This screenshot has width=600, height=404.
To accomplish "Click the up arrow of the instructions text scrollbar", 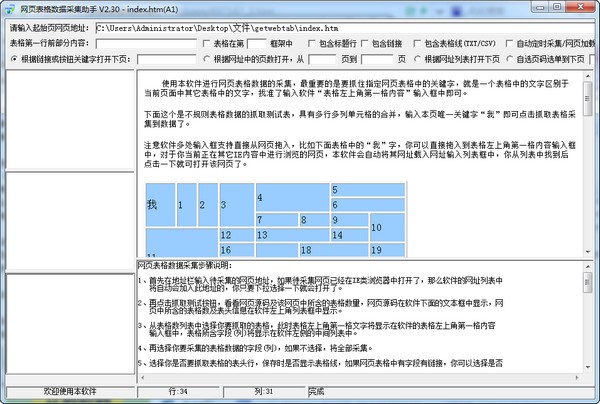I will click(588, 266).
